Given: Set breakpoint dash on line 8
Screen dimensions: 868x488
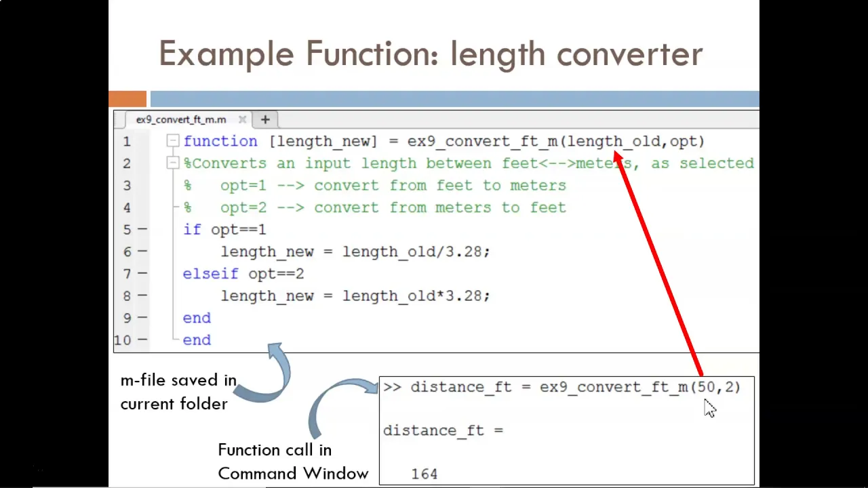Looking at the screenshot, I should [x=142, y=296].
